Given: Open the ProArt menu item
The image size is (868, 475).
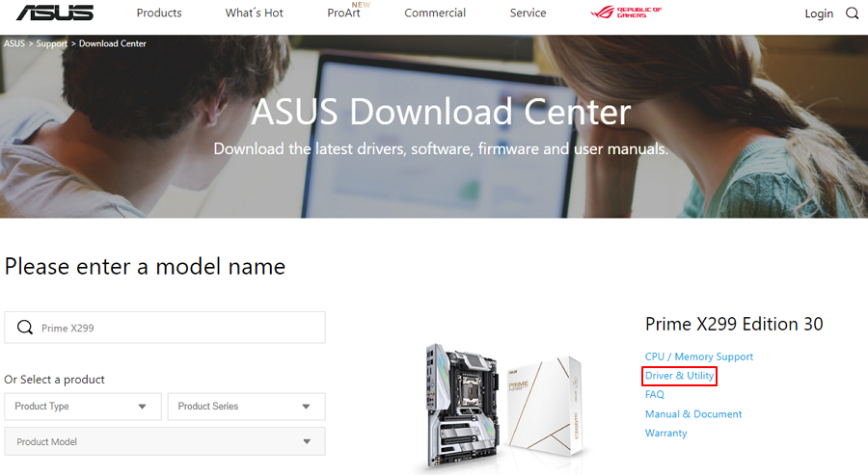Looking at the screenshot, I should (343, 13).
